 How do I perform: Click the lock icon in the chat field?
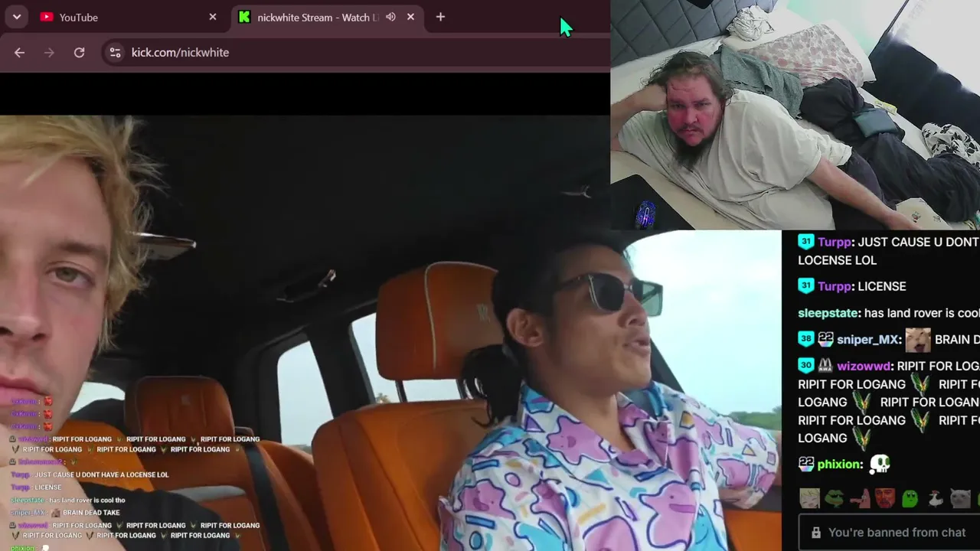(816, 533)
